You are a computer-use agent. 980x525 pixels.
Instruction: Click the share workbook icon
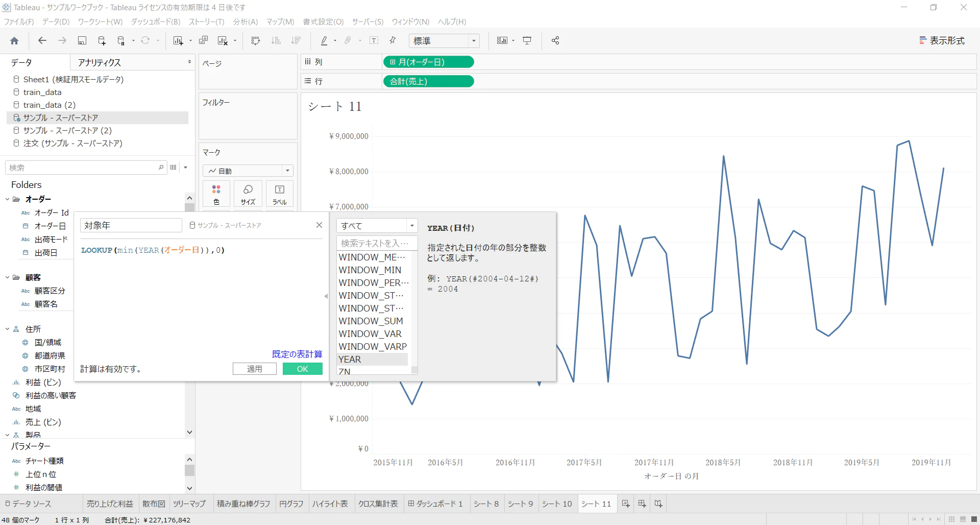click(555, 41)
